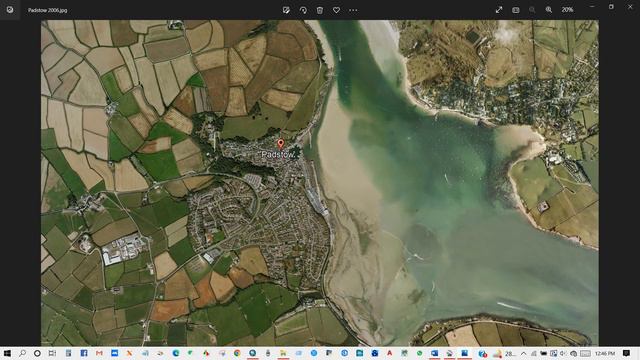
Task: Delete the Padstow photo
Action: (x=320, y=10)
